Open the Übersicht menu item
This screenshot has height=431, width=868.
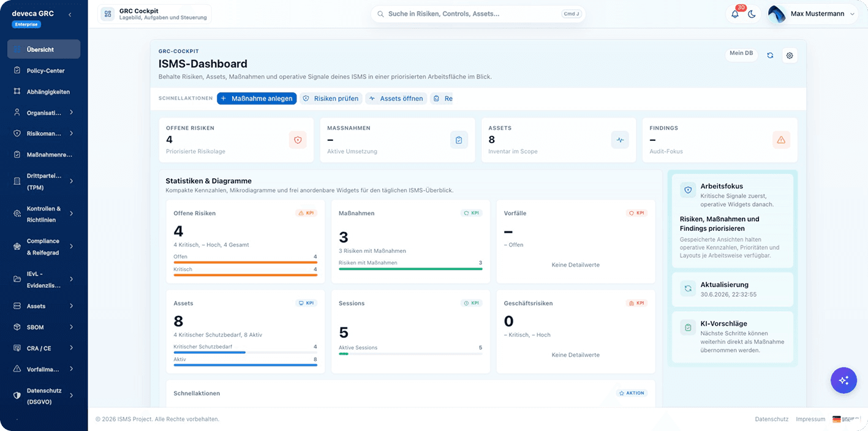pos(43,50)
